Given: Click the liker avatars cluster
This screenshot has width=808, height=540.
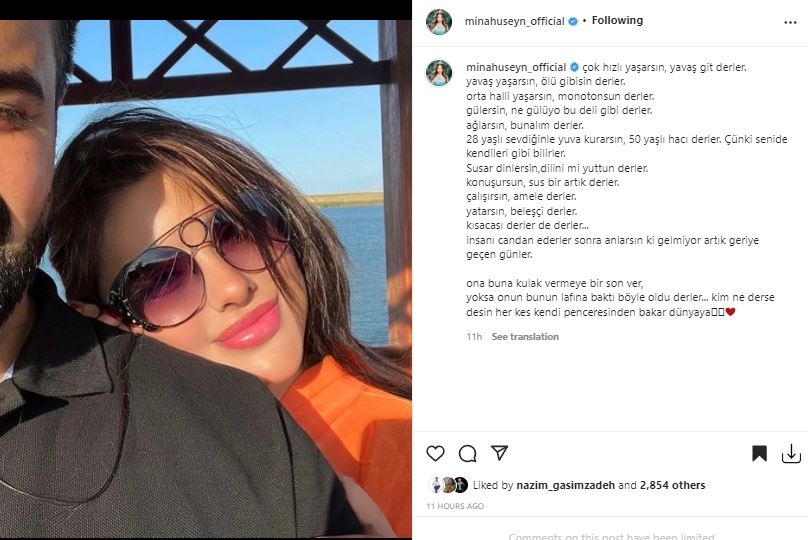Looking at the screenshot, I should click(448, 485).
